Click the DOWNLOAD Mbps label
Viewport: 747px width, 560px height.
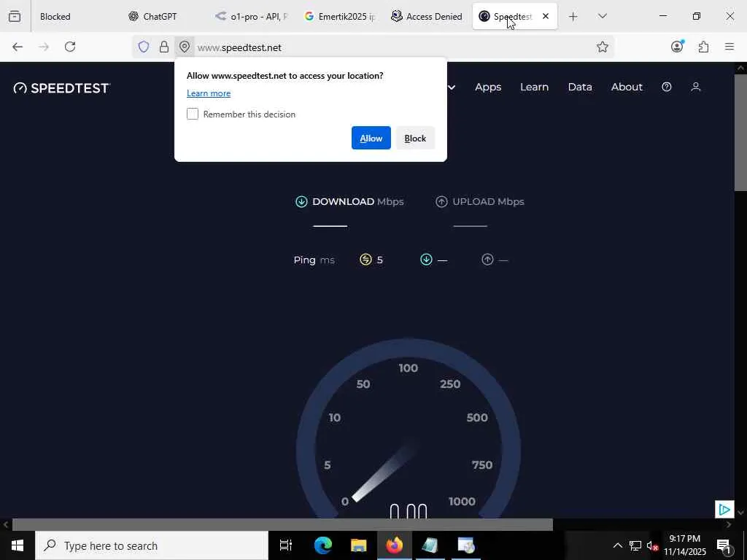357,202
